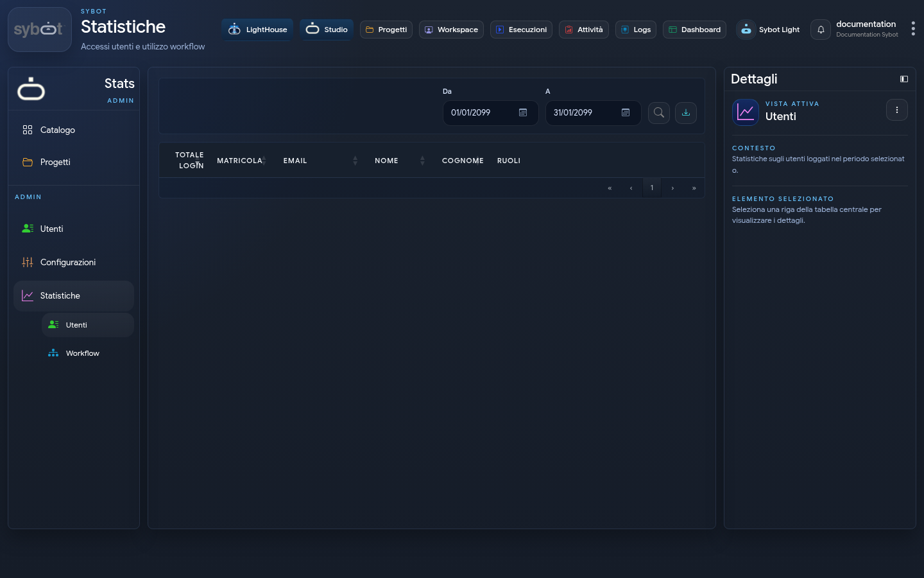The image size is (924, 578).
Task: Click the download export icon
Action: [x=686, y=113]
